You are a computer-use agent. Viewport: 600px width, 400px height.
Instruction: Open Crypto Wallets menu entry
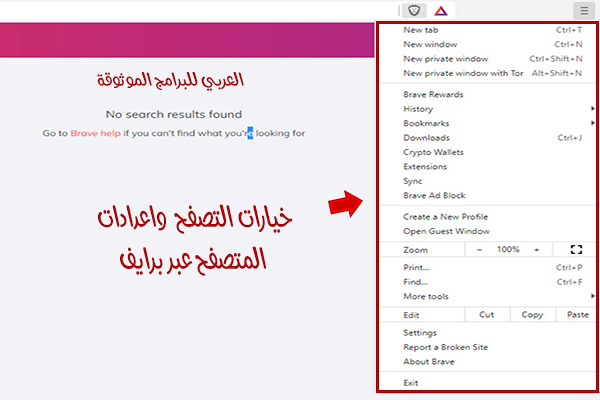[488, 152]
